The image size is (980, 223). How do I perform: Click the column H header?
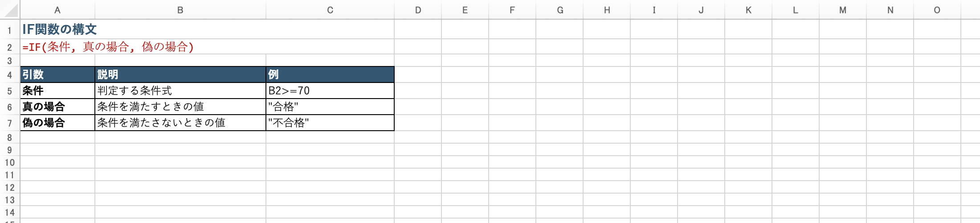(x=607, y=10)
